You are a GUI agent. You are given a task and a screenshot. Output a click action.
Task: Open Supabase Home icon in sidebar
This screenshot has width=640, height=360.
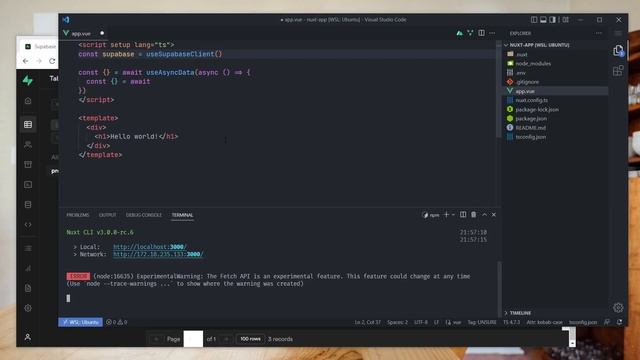(28, 100)
